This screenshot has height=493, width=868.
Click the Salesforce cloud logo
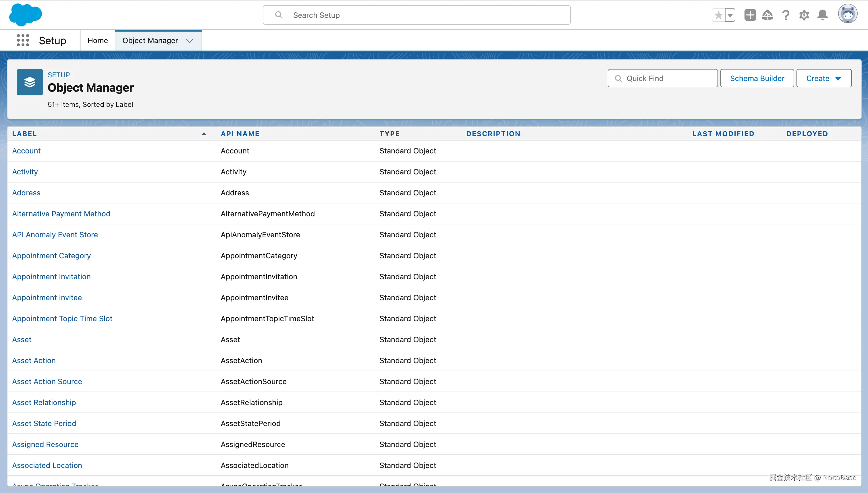tap(25, 15)
